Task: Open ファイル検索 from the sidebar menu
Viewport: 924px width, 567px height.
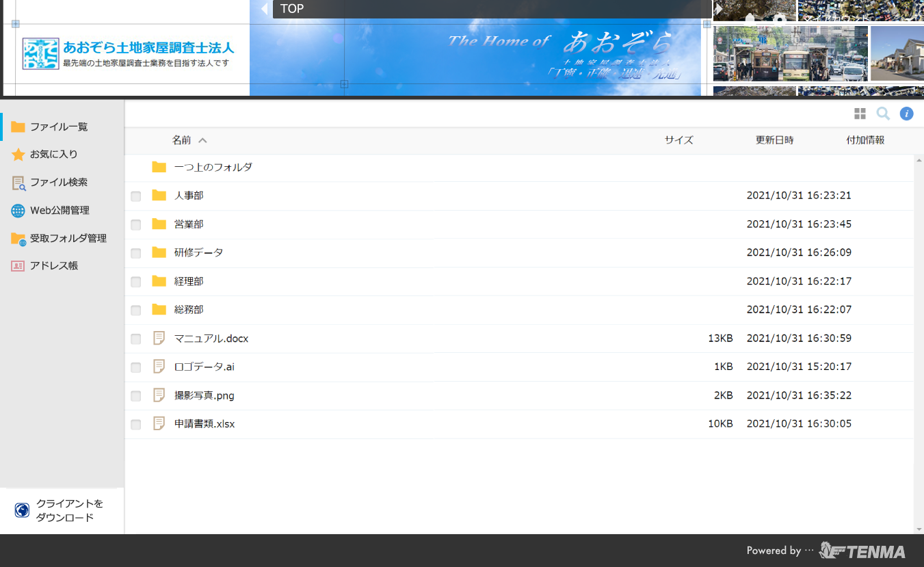Action: tap(58, 183)
